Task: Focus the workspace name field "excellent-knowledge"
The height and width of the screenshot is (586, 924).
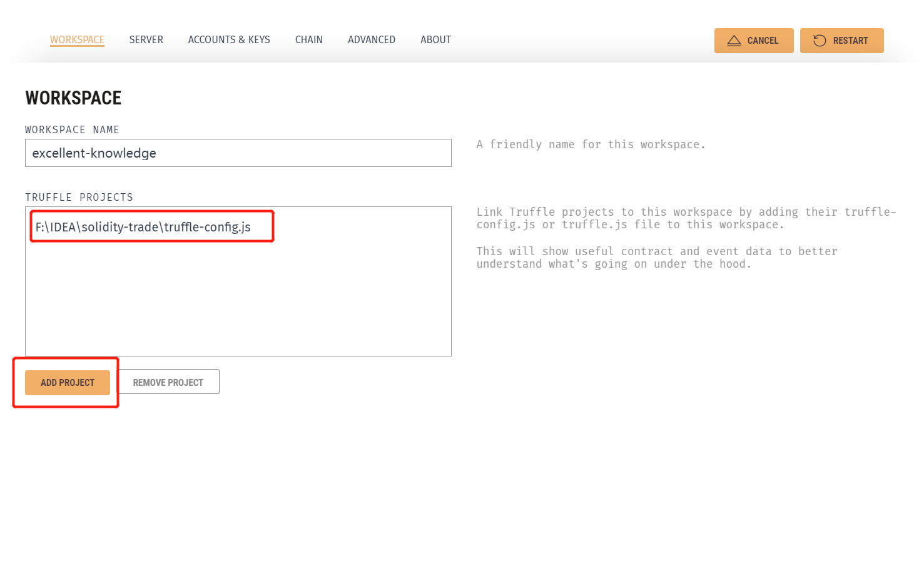Action: pos(238,153)
